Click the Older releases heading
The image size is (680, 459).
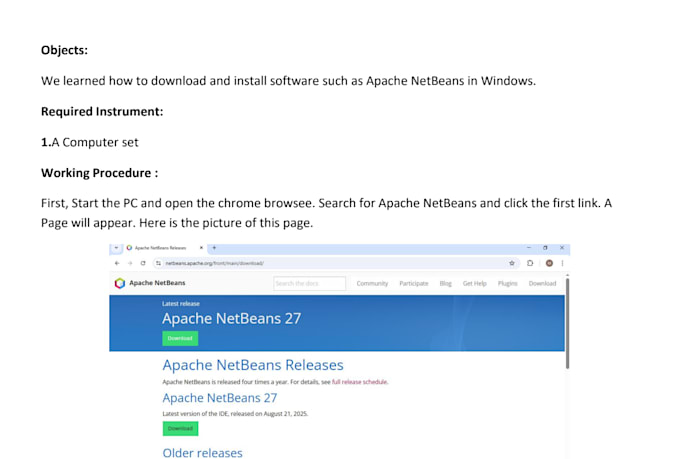203,452
